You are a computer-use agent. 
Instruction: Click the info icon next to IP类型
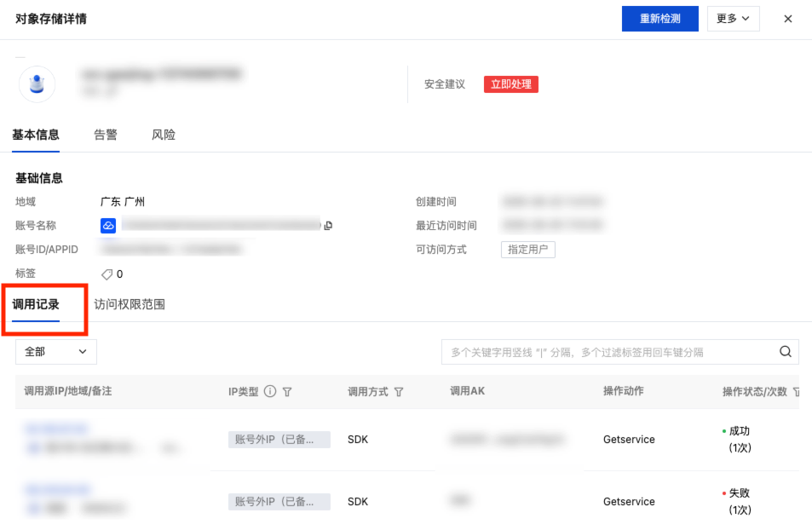coord(270,392)
